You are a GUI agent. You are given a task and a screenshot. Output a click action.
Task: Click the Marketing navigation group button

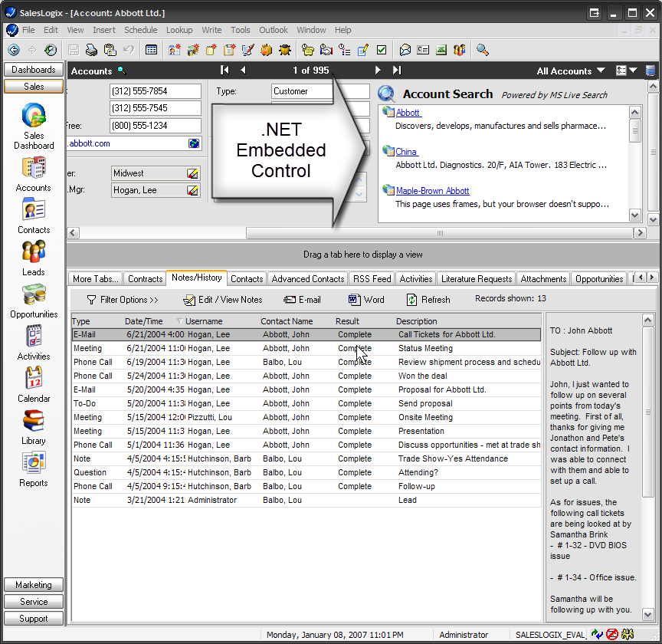click(34, 585)
